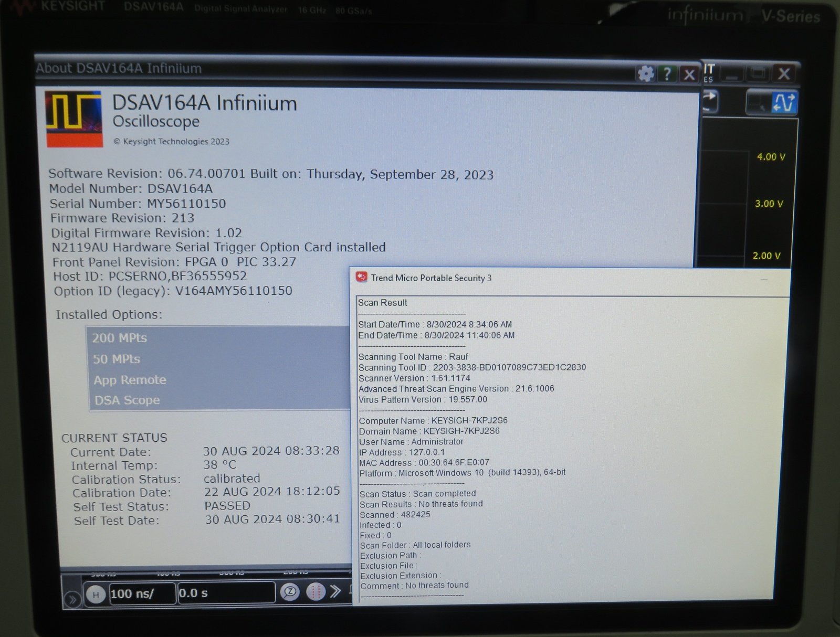
Task: Click the Calibration Date 22 AUG 2024 value
Action: tap(272, 492)
